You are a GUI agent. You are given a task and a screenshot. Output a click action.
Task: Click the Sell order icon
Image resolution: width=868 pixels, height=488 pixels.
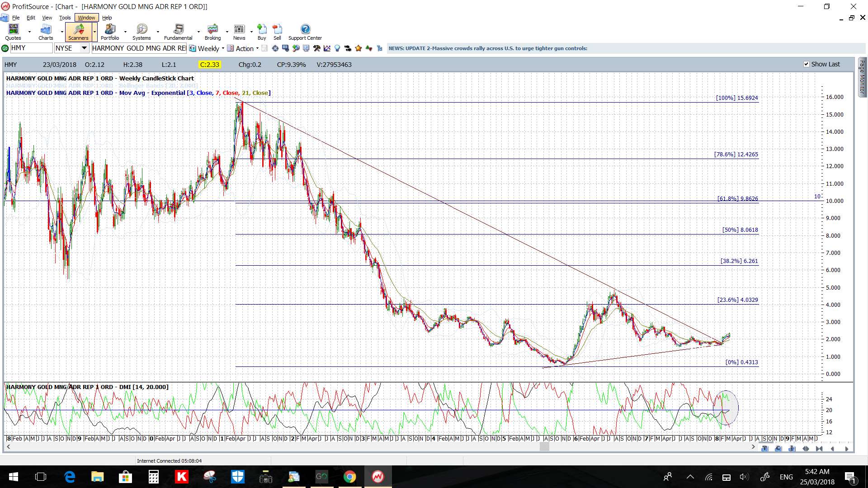(x=277, y=32)
